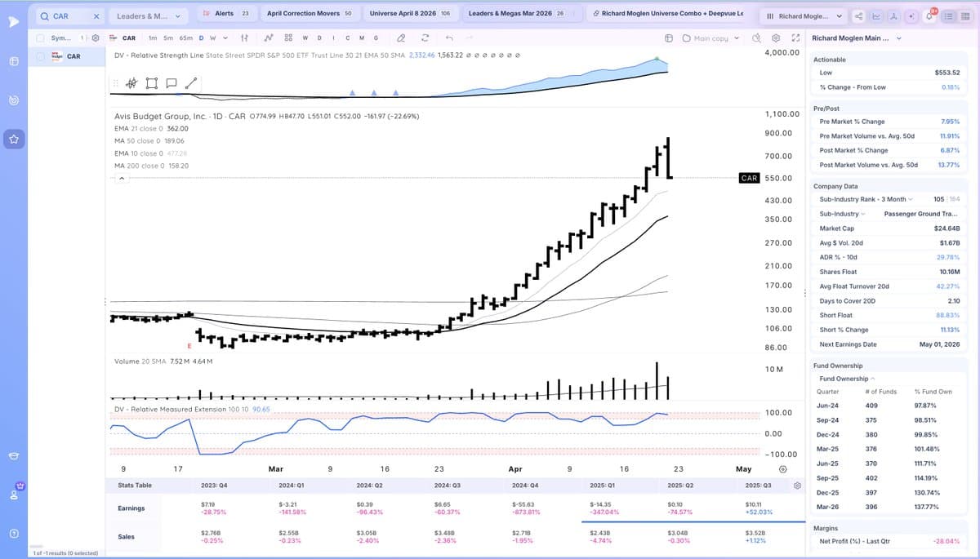Select the trend line drawing tool

pos(191,83)
